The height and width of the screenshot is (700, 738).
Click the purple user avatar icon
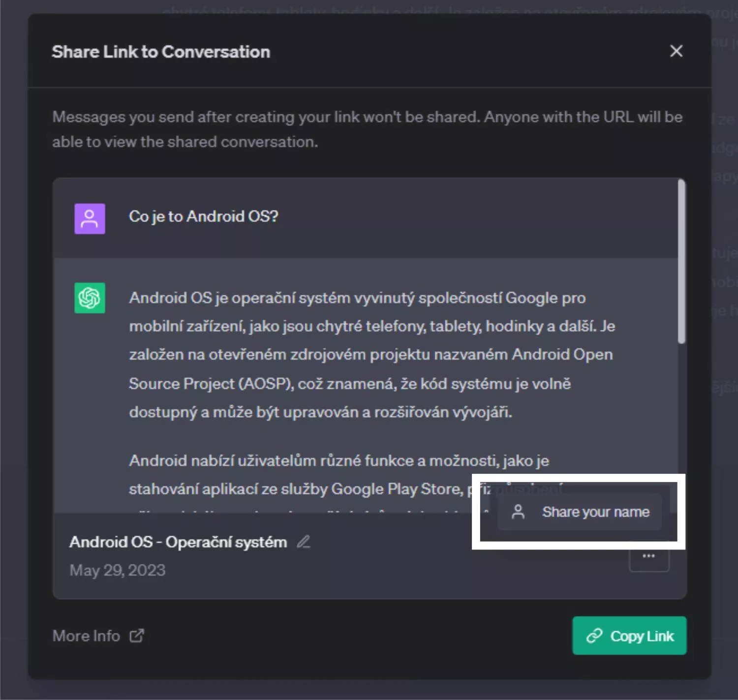click(90, 218)
